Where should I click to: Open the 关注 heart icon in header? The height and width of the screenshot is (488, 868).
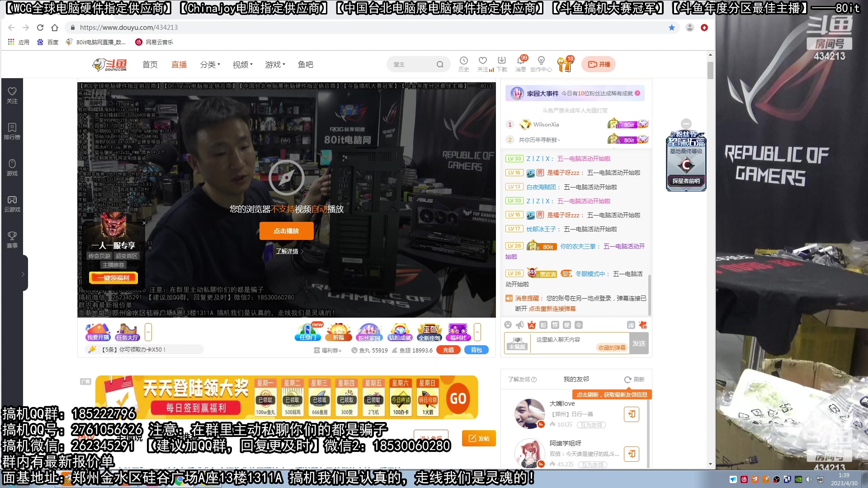click(483, 64)
